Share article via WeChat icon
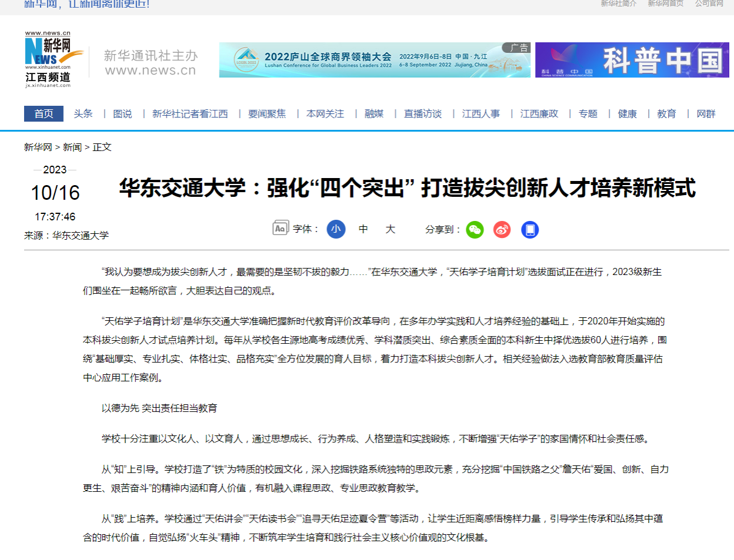 pos(475,230)
